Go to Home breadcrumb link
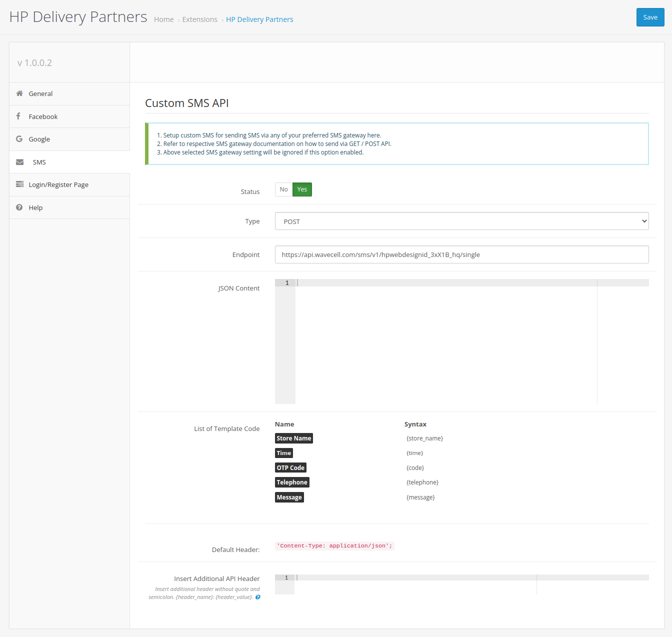 click(163, 19)
